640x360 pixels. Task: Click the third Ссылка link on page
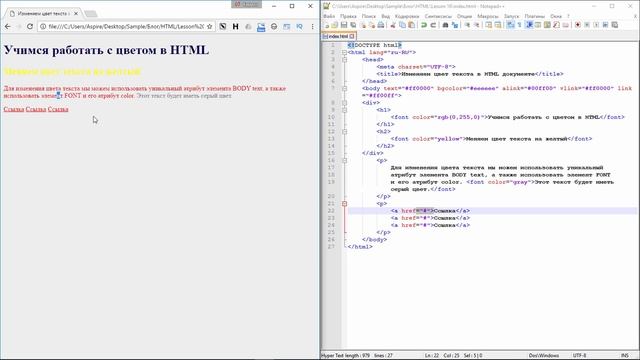click(58, 109)
